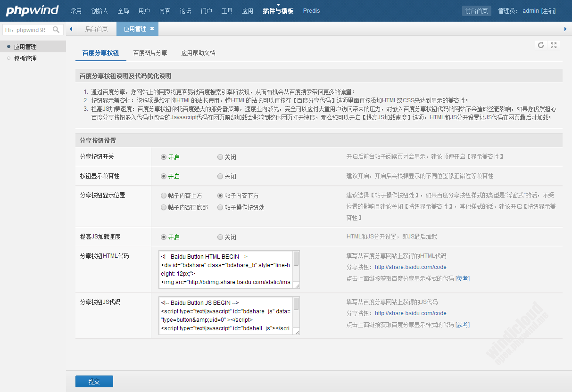
Task: Click the HTML代码 textarea resize handle
Action: 297,286
